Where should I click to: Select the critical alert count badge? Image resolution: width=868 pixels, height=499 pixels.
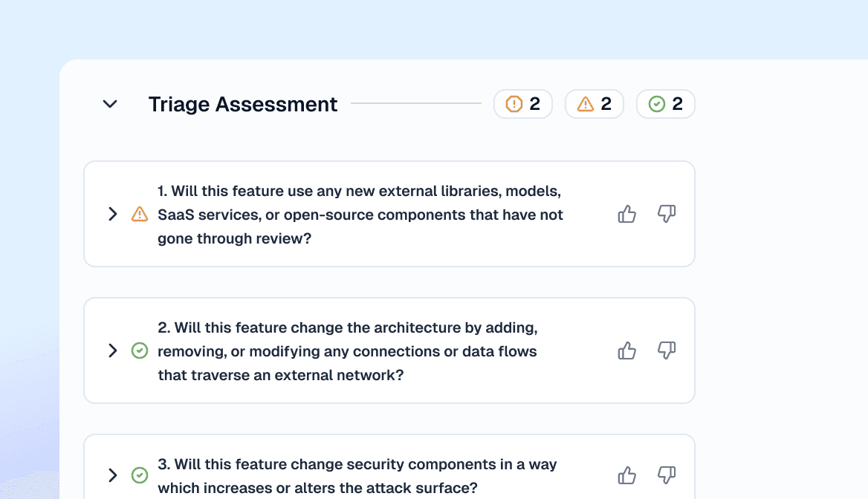pos(523,104)
